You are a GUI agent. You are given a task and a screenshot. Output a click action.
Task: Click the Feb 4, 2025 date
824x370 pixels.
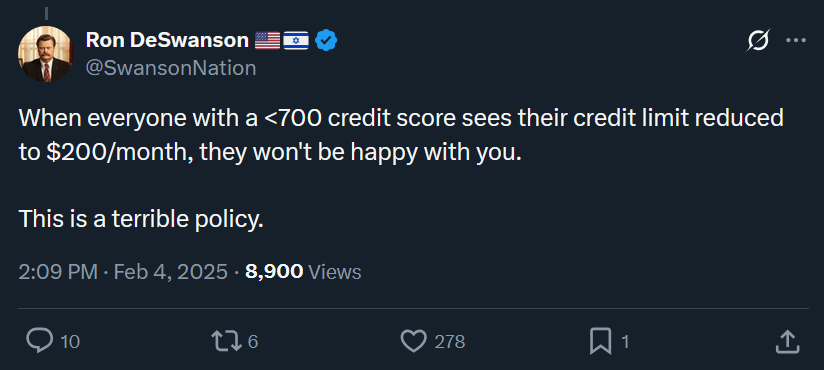171,272
